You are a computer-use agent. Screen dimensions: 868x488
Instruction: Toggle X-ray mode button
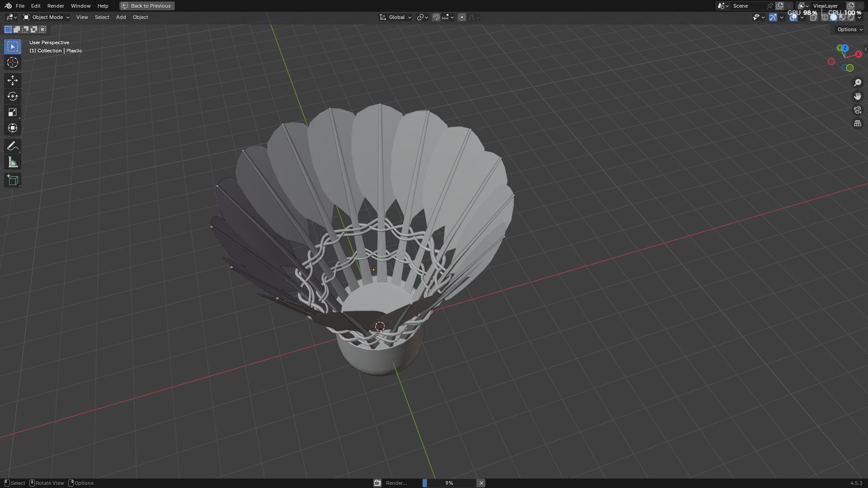click(813, 17)
